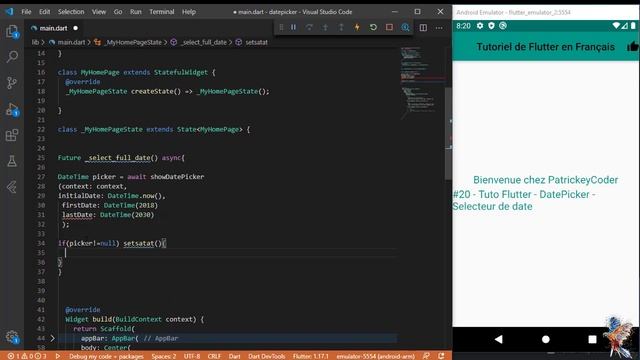Click showDatePicker on line 27

[177, 177]
